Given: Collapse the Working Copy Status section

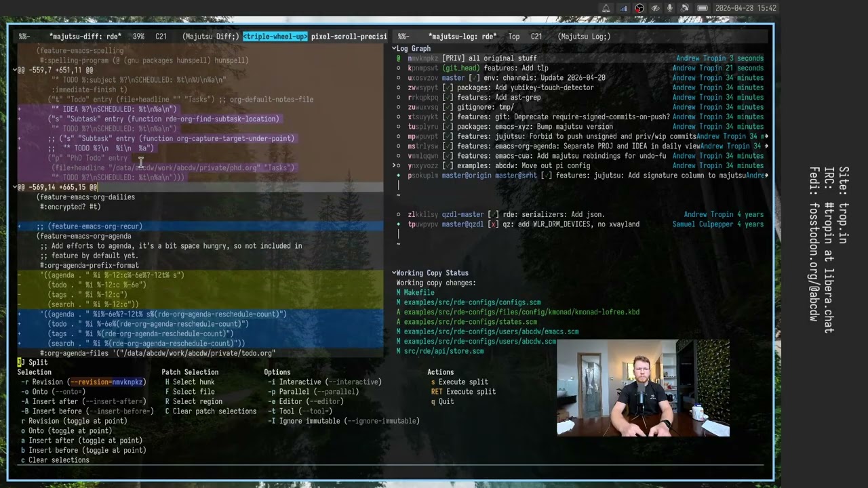Looking at the screenshot, I should point(394,273).
